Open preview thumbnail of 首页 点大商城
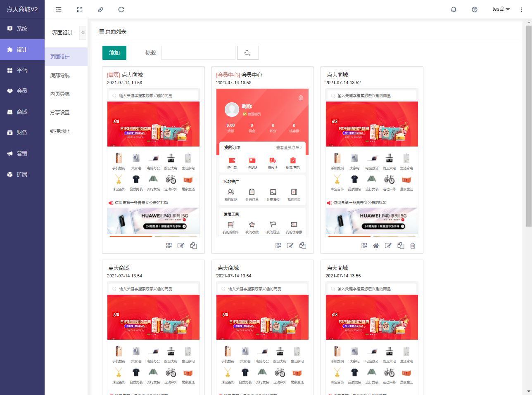This screenshot has width=532, height=395. click(x=153, y=163)
